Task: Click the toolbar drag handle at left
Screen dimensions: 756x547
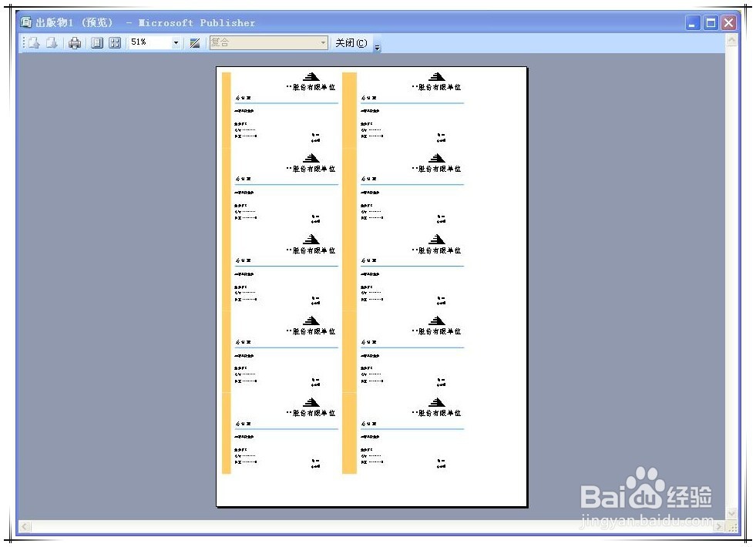Action: pyautogui.click(x=24, y=43)
